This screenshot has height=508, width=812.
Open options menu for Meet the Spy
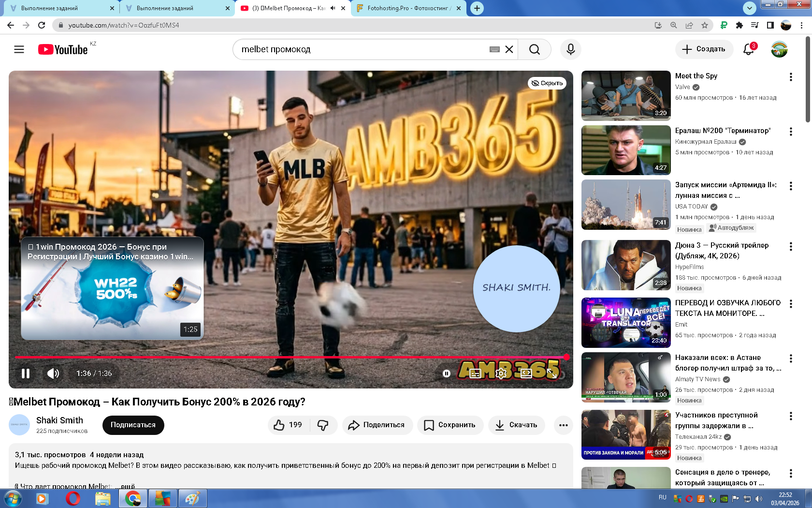coord(791,77)
